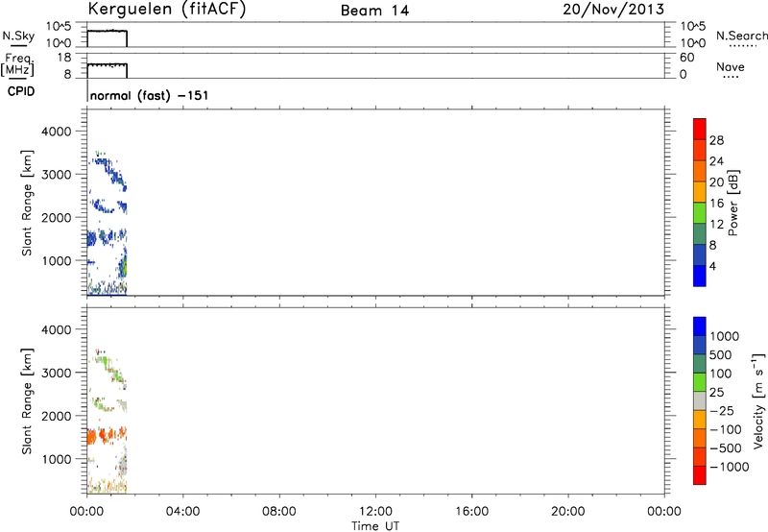Select the Freq. [MHz] axis label
768x532 pixels.
pos(17,64)
